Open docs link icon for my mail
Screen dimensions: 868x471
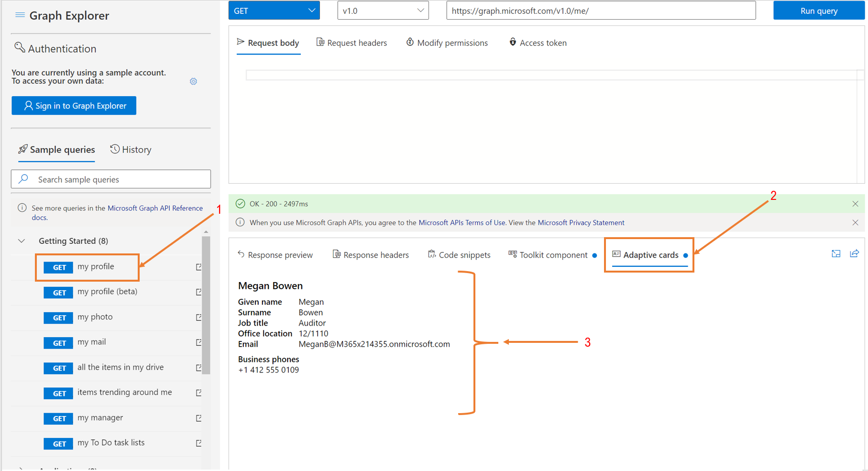click(x=198, y=342)
